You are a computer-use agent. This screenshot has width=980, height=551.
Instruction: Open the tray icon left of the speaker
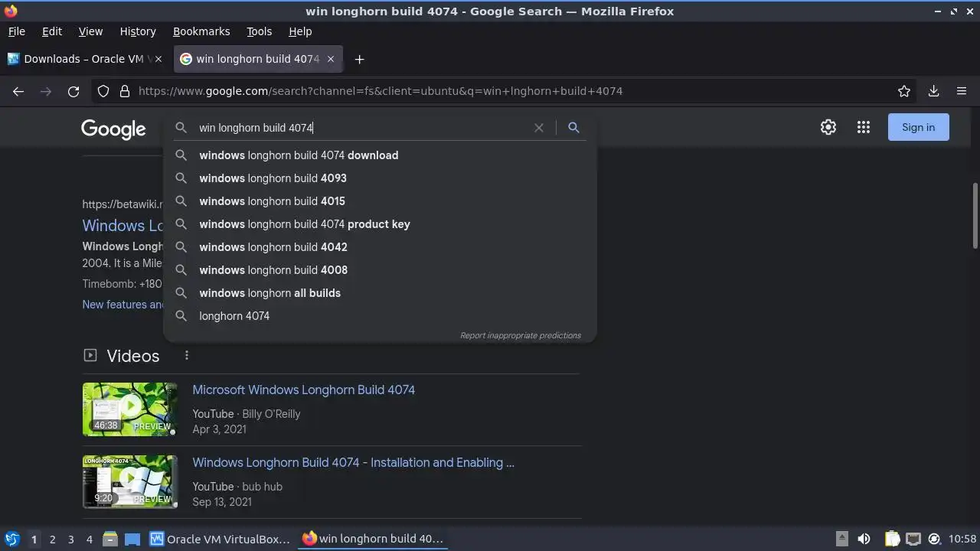(841, 538)
